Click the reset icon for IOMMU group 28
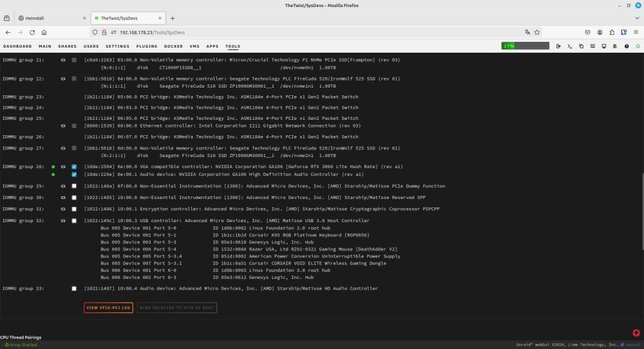Viewport: 644px width, 349px height. (x=63, y=167)
